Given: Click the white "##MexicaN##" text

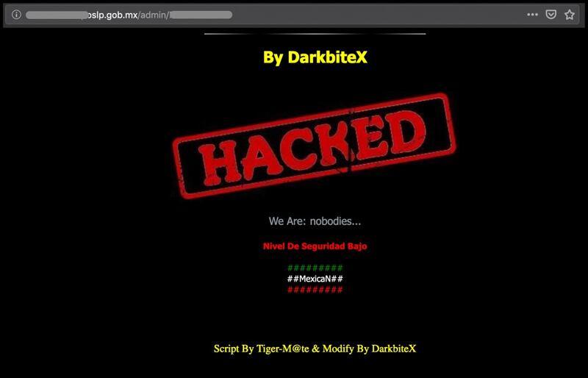Looking at the screenshot, I should click(315, 279).
